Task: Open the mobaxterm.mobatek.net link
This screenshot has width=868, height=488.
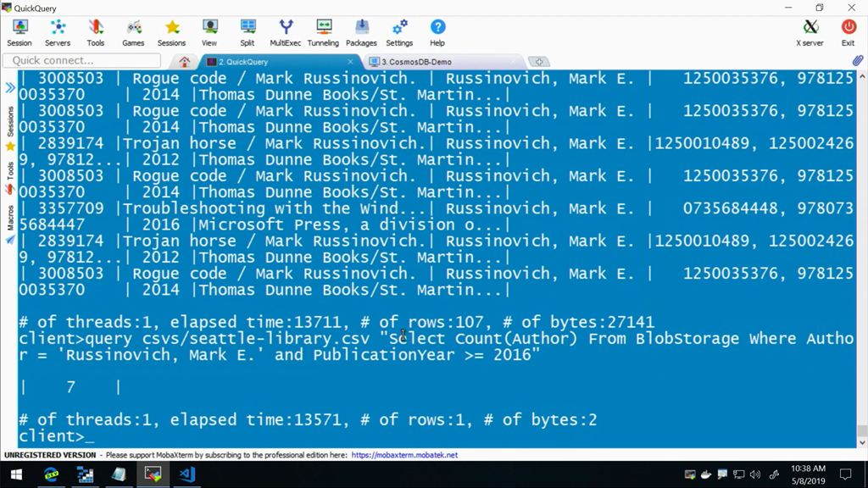Action: click(404, 455)
